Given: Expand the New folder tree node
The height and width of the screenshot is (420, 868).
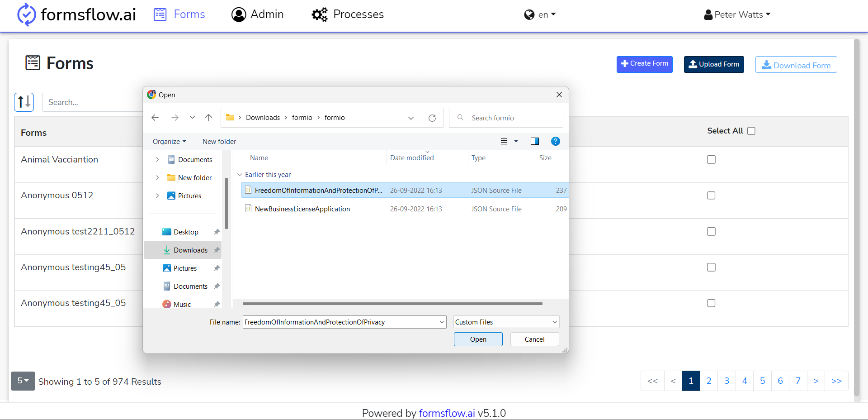Looking at the screenshot, I should pyautogui.click(x=157, y=177).
